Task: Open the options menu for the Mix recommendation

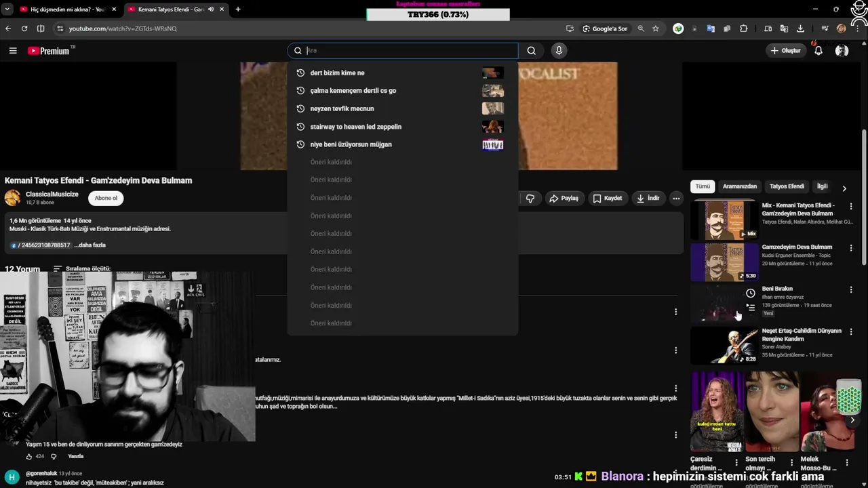Action: click(851, 206)
